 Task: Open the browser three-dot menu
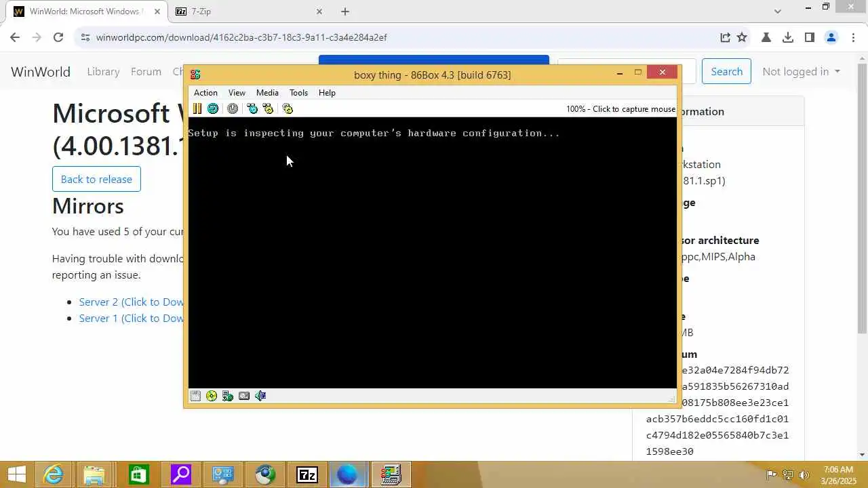pos(852,37)
